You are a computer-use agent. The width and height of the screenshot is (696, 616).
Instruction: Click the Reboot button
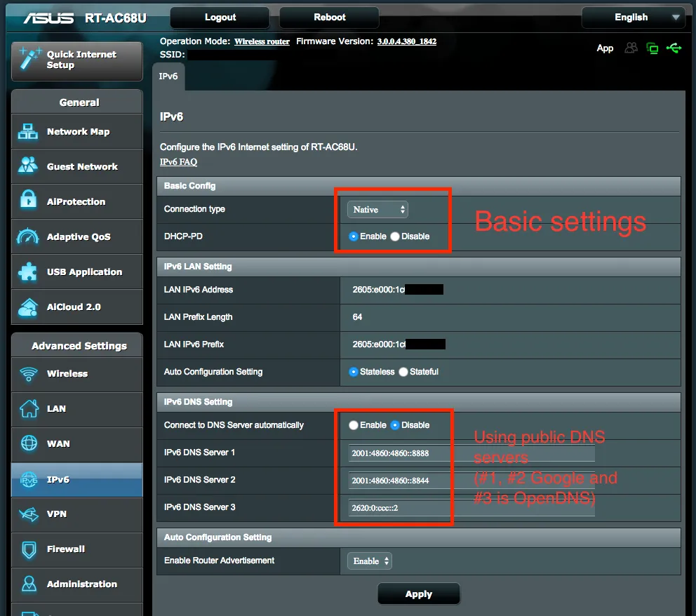[x=329, y=18]
